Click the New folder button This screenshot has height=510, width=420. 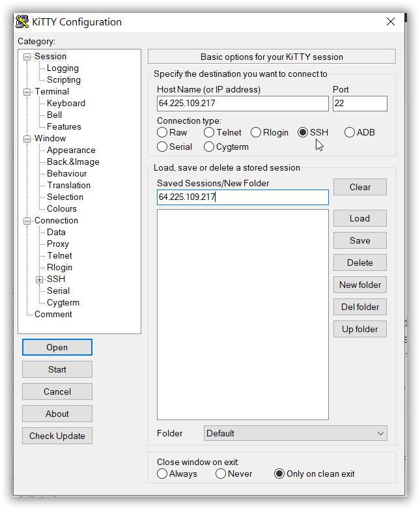coord(360,285)
